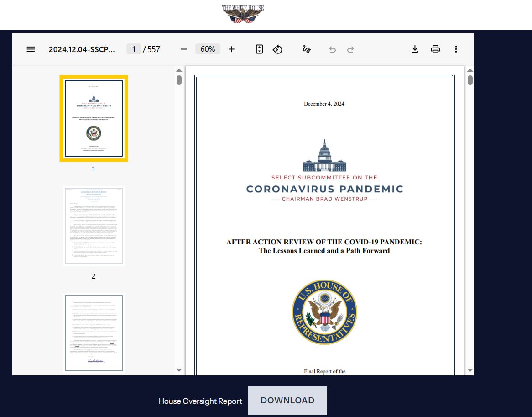Click the page number input field
532x417 pixels.
click(134, 49)
